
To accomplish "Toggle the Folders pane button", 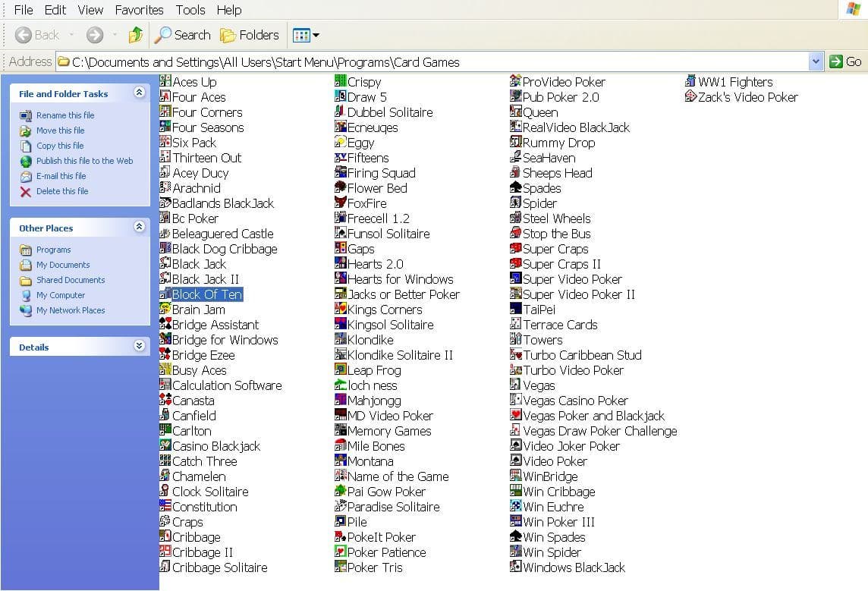I will click(x=250, y=35).
